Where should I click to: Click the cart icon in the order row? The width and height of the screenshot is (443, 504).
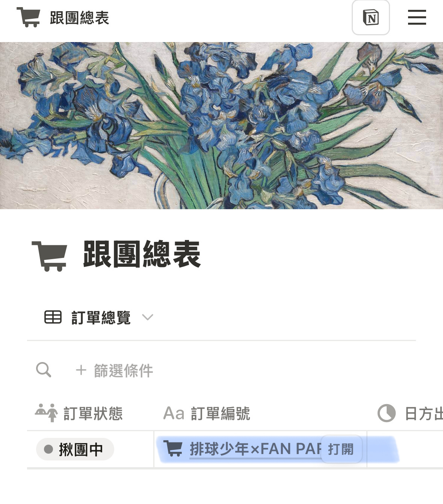(173, 449)
